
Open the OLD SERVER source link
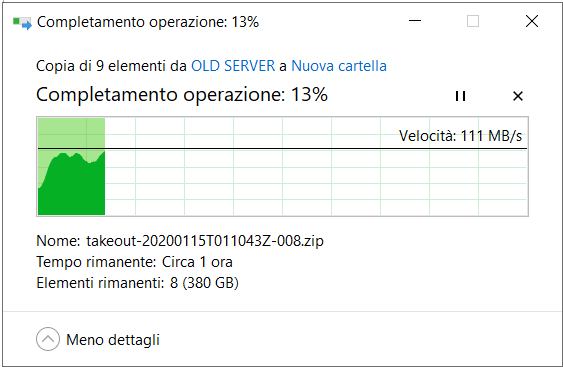click(233, 66)
